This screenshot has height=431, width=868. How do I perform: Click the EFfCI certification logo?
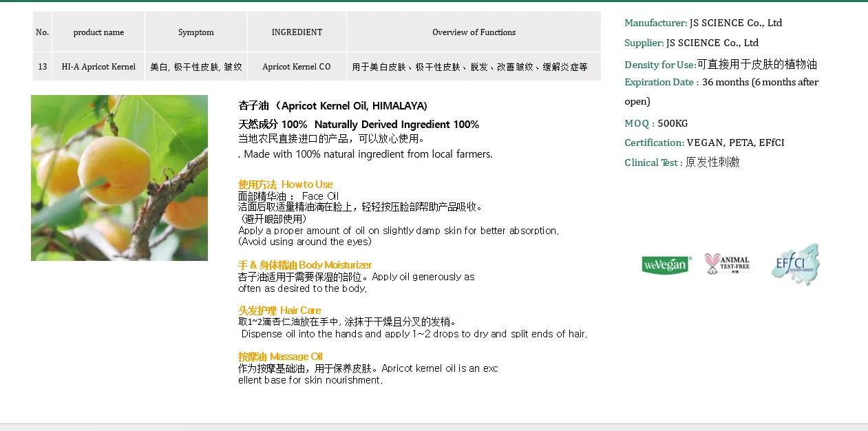(x=795, y=264)
